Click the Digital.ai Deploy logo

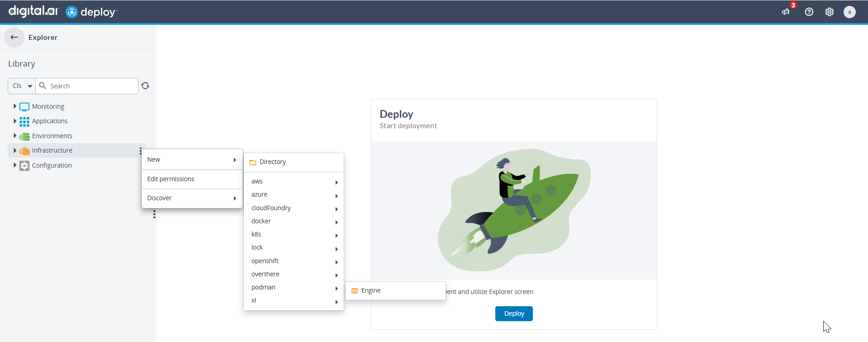click(x=63, y=11)
